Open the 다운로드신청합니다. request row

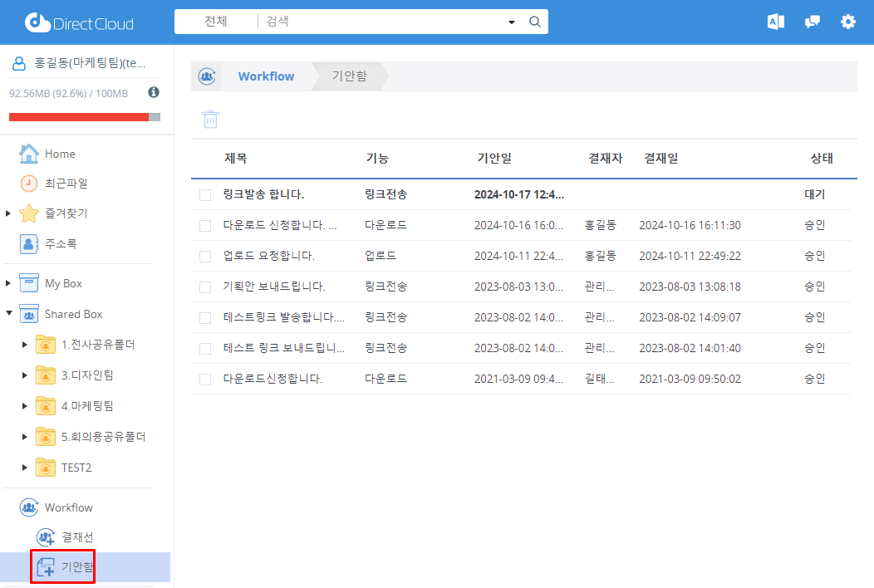273,380
